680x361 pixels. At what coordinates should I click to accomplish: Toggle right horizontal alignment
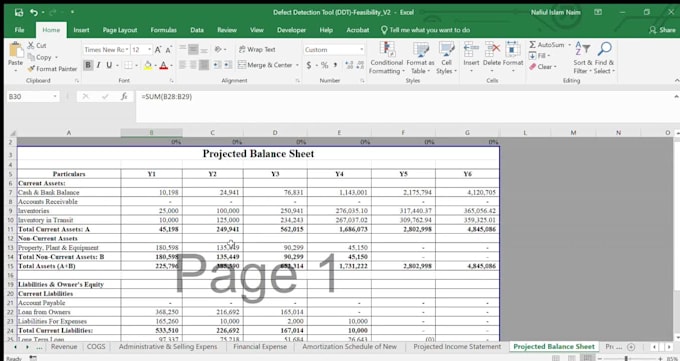click(203, 65)
